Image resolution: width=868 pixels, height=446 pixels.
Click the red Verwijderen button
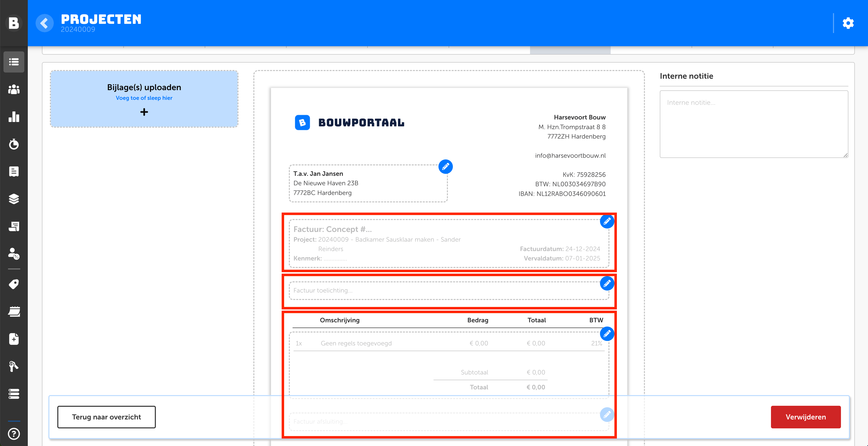(x=805, y=417)
